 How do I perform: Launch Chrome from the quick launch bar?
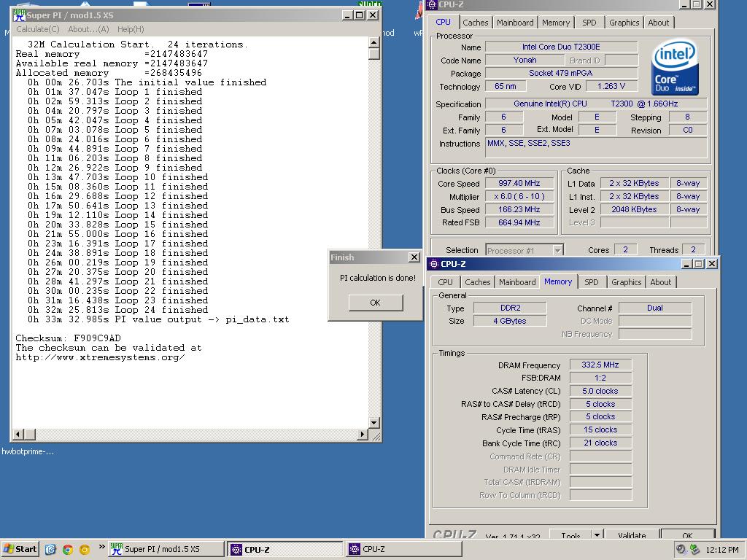[68, 549]
